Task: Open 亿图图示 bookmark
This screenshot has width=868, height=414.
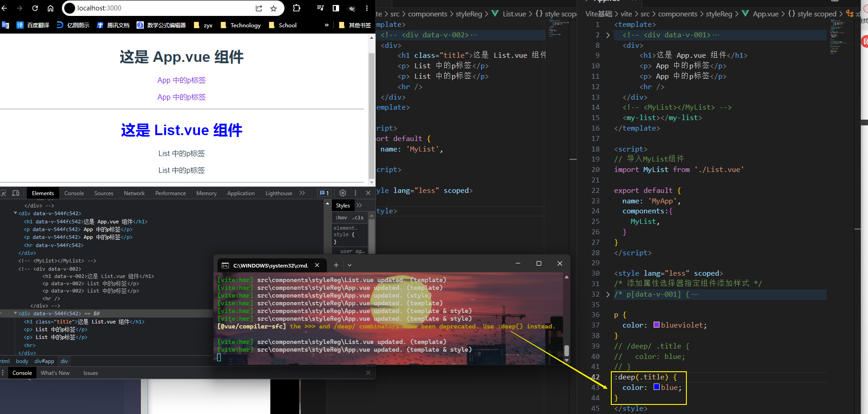Action: pyautogui.click(x=73, y=25)
